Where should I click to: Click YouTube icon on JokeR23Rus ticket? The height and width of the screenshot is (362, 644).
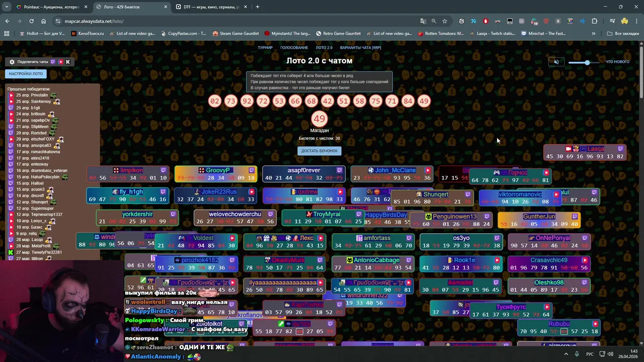252,192
